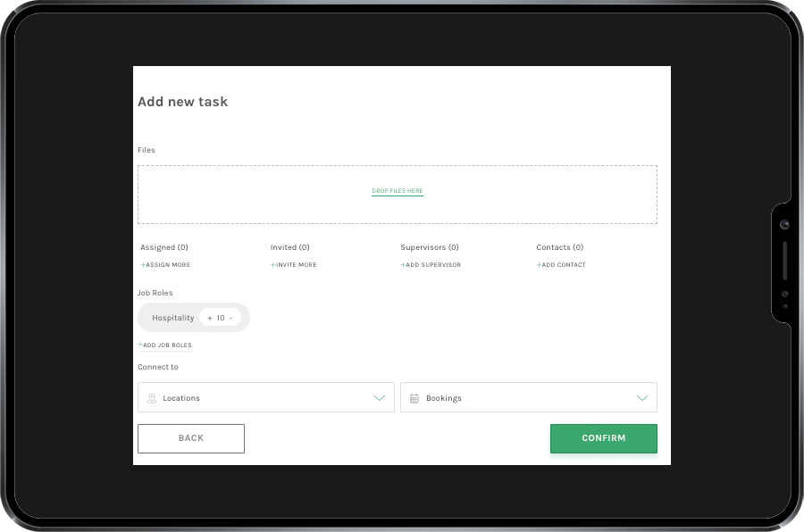
Task: Click the Add new task title
Action: click(183, 102)
